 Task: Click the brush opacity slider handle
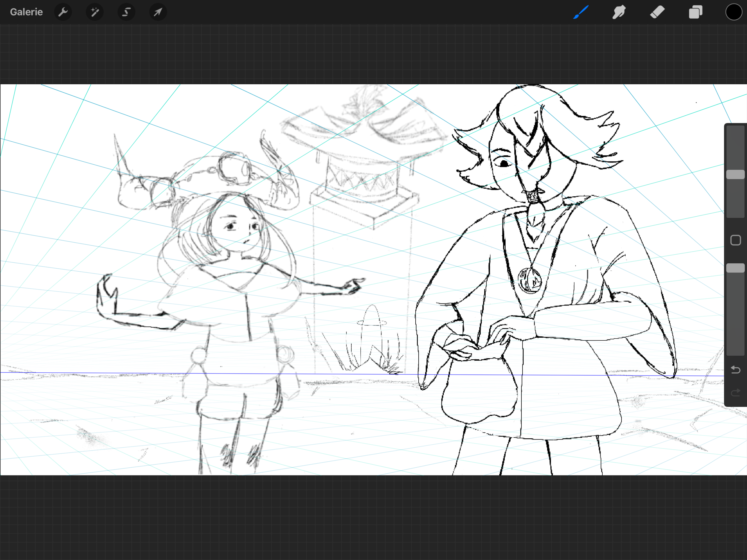pos(735,268)
